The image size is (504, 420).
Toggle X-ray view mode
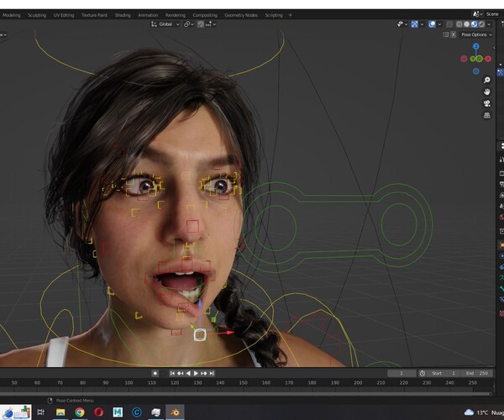pos(449,24)
